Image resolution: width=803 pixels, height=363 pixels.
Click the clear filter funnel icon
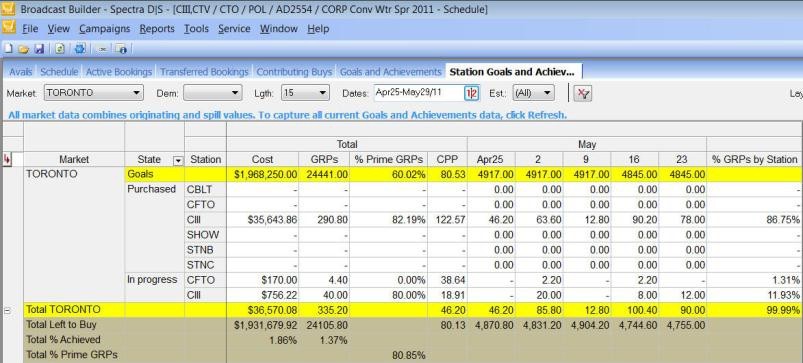point(582,93)
